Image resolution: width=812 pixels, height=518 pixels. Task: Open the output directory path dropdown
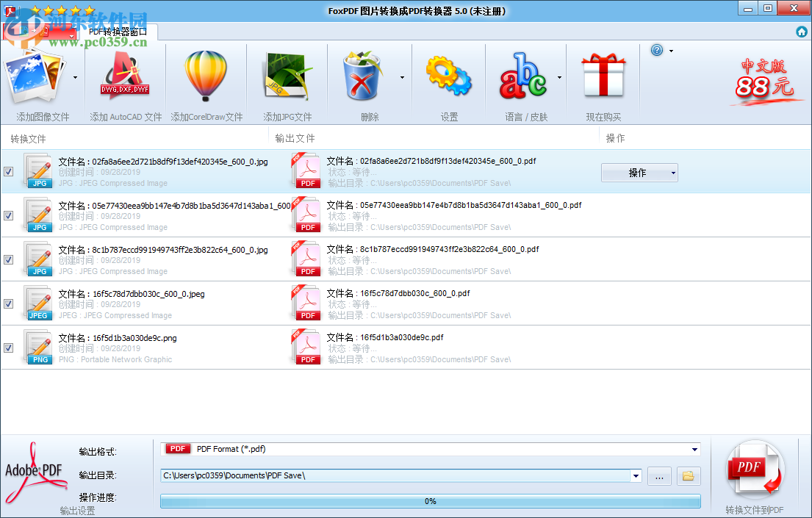pyautogui.click(x=635, y=475)
